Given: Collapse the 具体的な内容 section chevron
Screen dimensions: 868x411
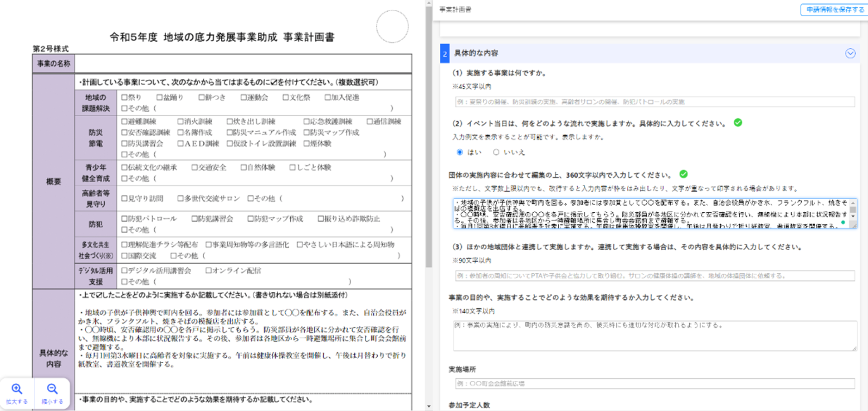Looking at the screenshot, I should (x=850, y=53).
